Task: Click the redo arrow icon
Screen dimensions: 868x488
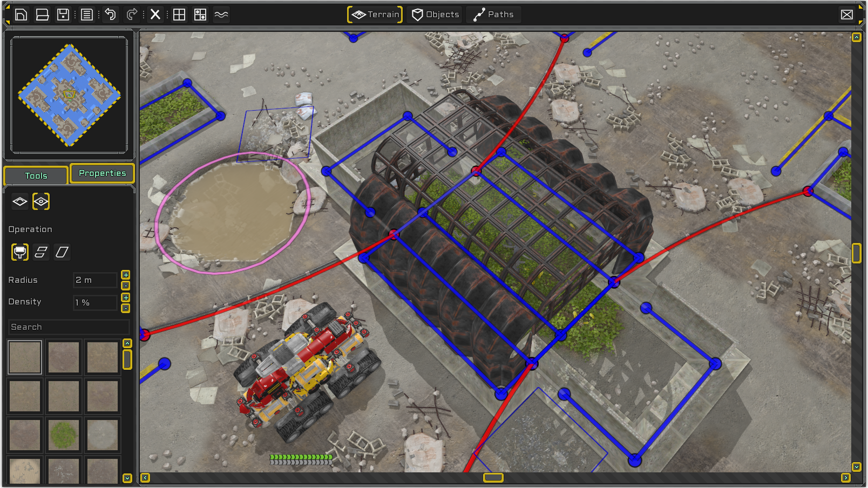Action: (132, 15)
